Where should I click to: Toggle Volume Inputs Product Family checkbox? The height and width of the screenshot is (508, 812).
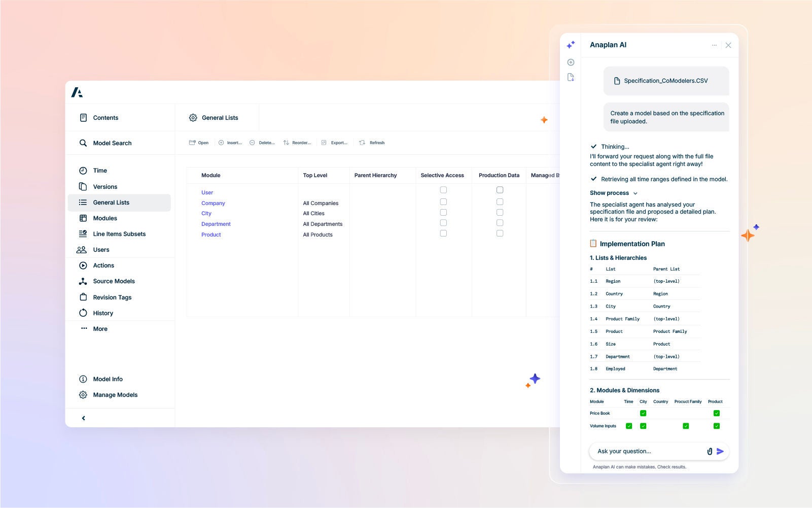pos(686,426)
